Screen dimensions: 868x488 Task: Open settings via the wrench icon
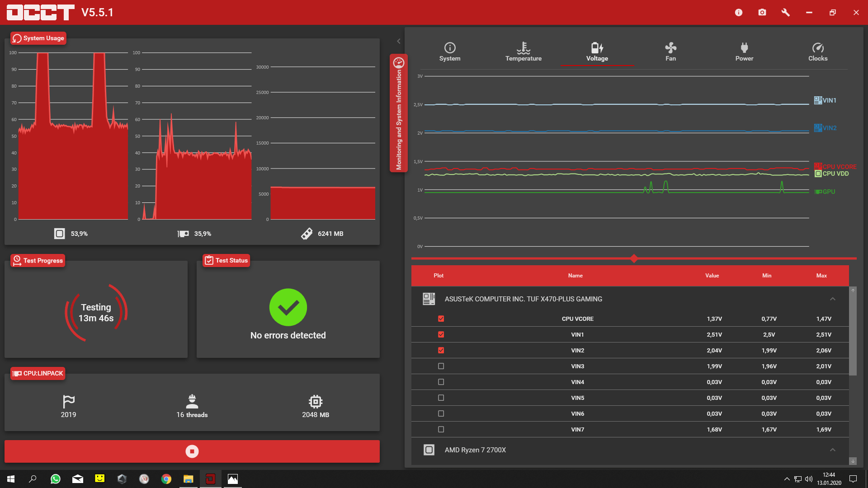786,12
